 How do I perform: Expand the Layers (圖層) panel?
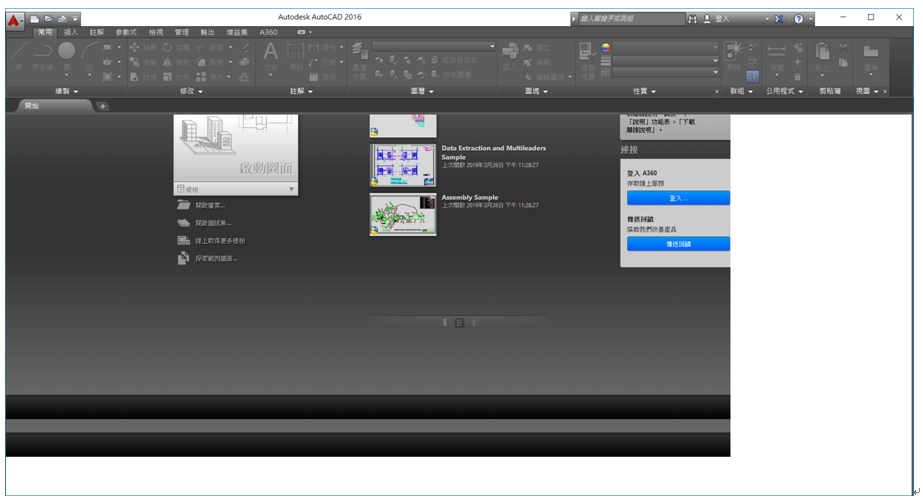422,91
